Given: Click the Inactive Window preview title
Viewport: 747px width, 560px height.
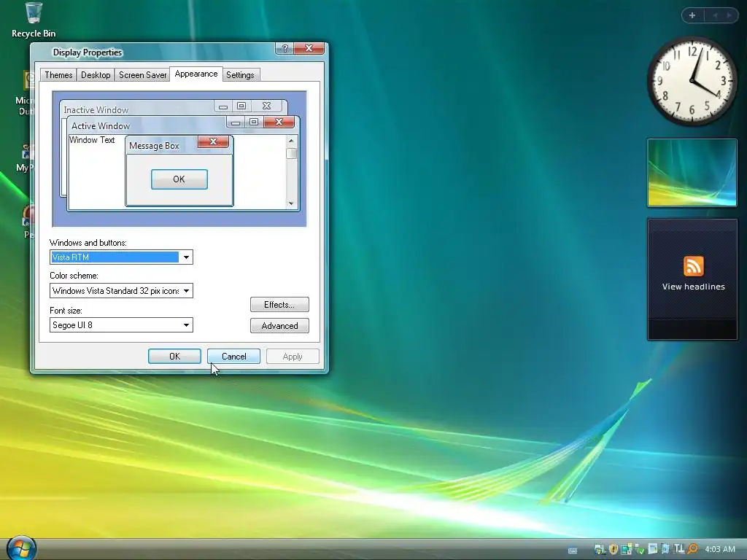Looking at the screenshot, I should coord(96,110).
